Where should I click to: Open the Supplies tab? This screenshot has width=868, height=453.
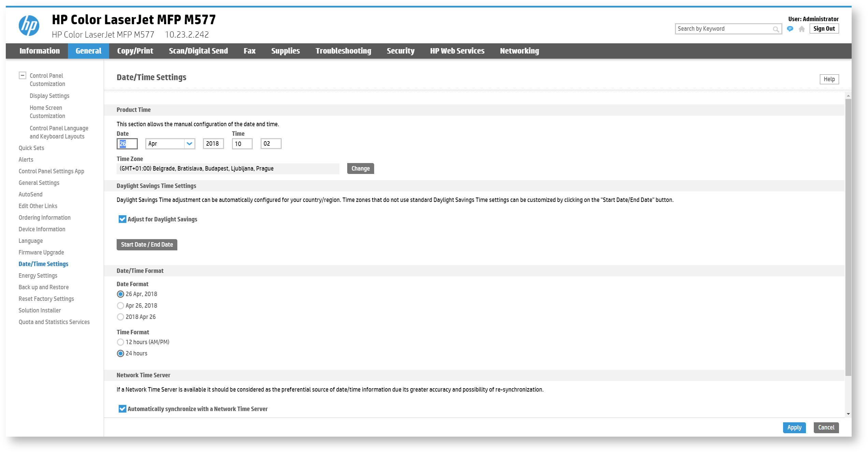click(x=285, y=51)
